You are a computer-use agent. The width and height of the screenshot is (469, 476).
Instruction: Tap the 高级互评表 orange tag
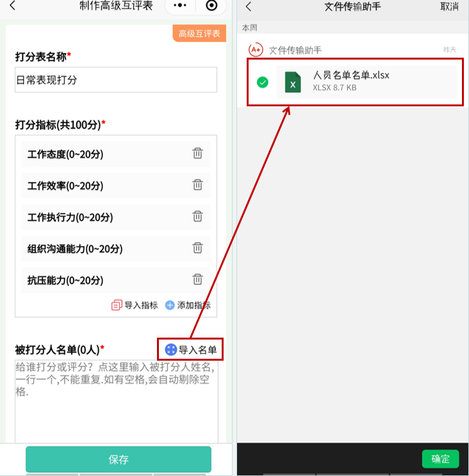click(199, 33)
